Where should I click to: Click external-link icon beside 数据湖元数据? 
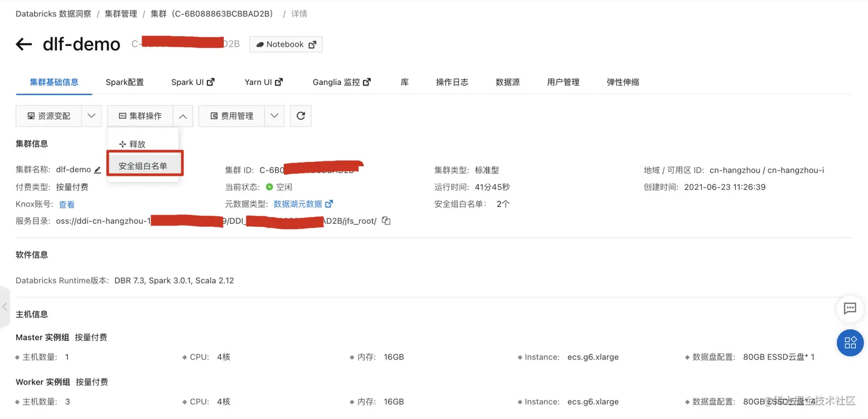pyautogui.click(x=329, y=204)
